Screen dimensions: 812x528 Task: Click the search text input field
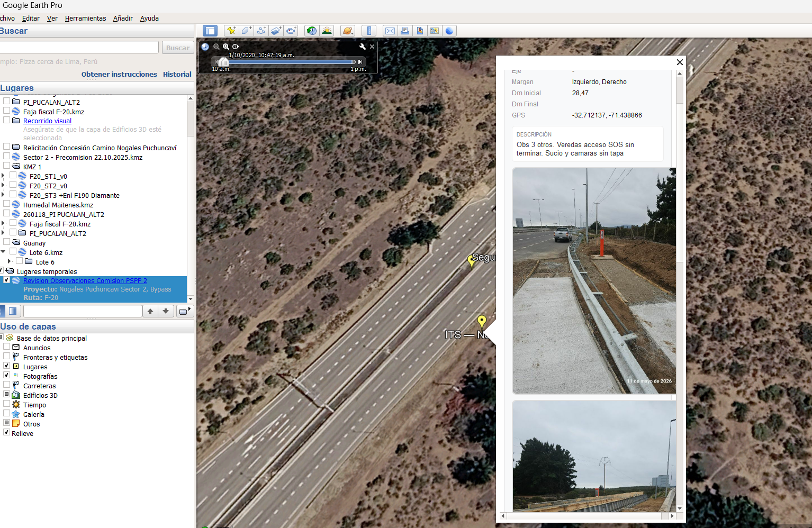click(79, 48)
